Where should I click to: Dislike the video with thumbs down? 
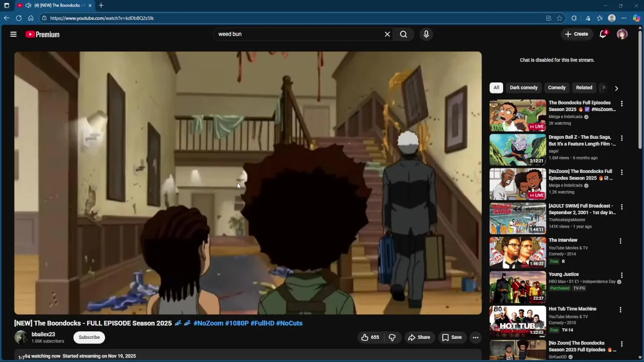point(392,337)
